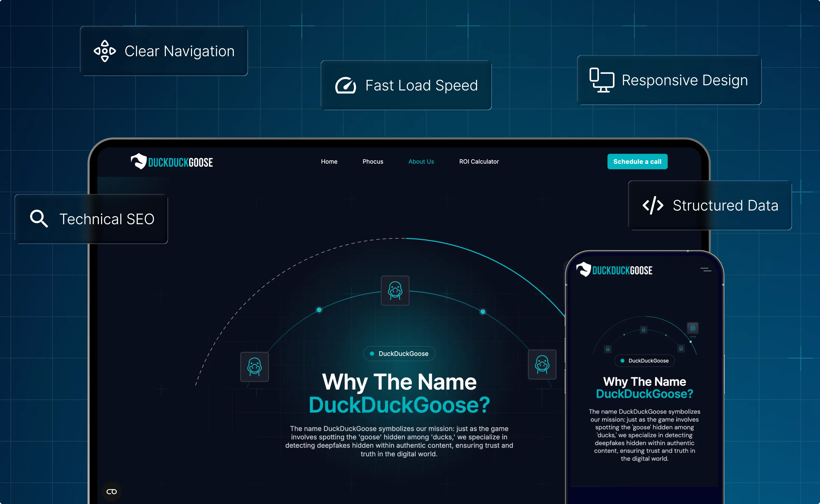Click the DuckDuckGoose pill badge on tablet
The width and height of the screenshot is (820, 504).
[x=399, y=354]
